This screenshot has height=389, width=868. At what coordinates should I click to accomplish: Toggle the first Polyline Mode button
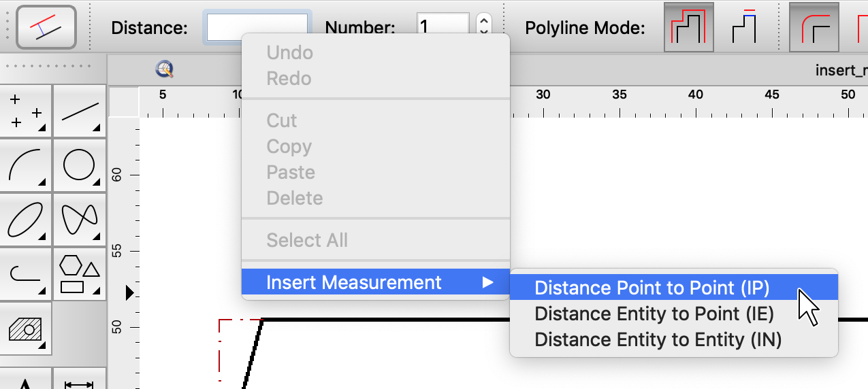[689, 28]
